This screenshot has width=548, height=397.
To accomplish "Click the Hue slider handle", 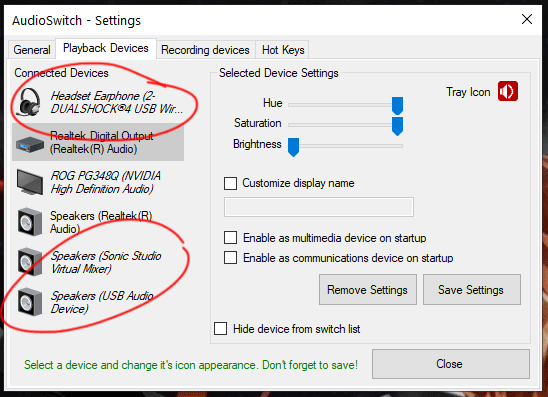I will 397,106.
